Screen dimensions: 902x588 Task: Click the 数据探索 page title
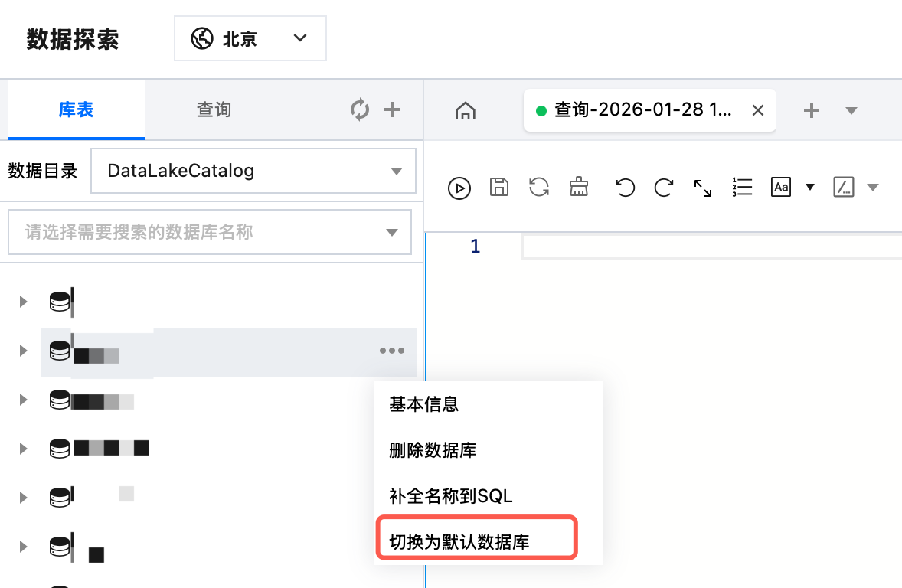[x=73, y=39]
